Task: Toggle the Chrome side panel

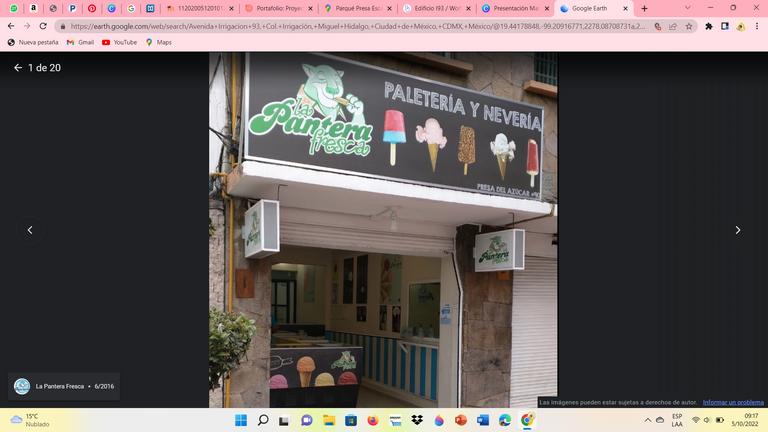Action: click(x=725, y=26)
